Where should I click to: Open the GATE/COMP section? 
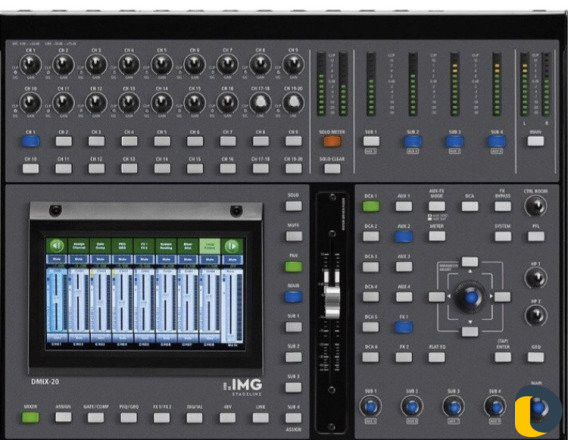(x=96, y=418)
